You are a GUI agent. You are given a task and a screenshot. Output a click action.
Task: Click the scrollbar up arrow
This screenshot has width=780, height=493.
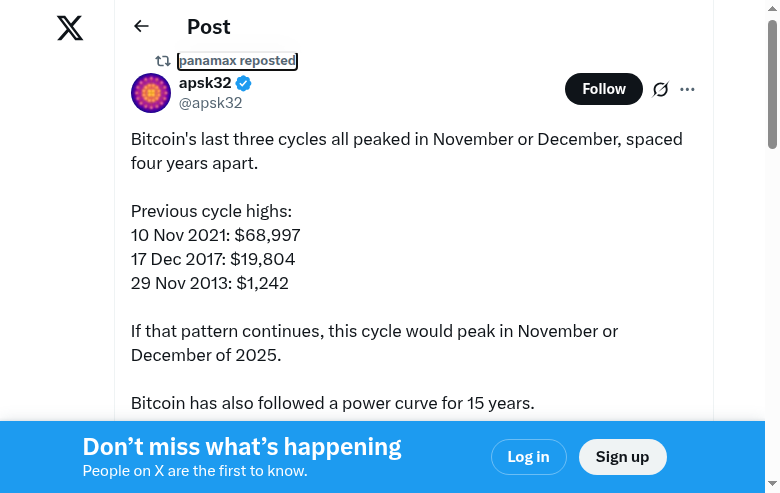click(772, 8)
